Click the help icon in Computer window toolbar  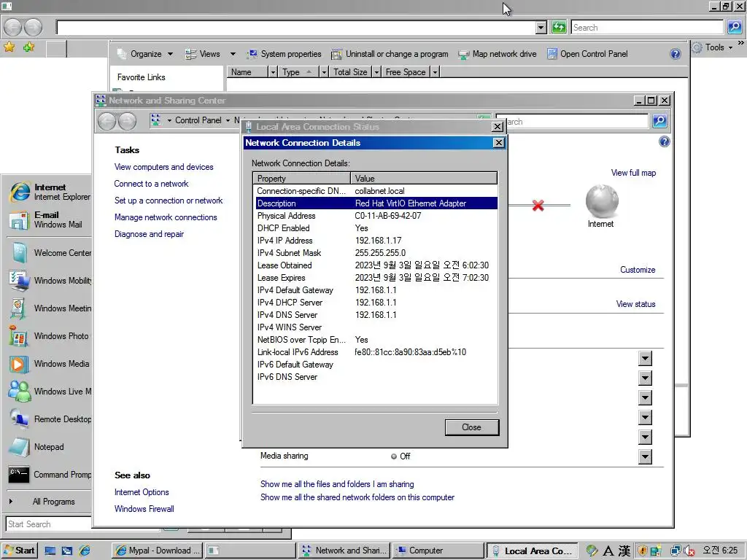click(x=675, y=54)
